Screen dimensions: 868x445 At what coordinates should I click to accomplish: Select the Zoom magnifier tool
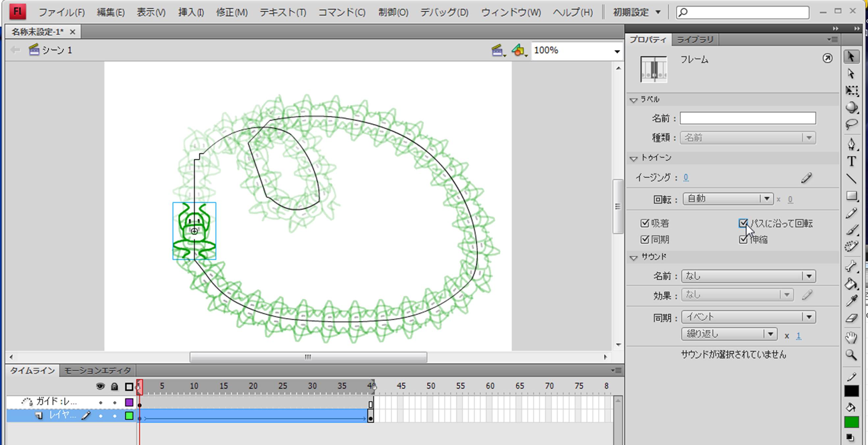(x=852, y=355)
